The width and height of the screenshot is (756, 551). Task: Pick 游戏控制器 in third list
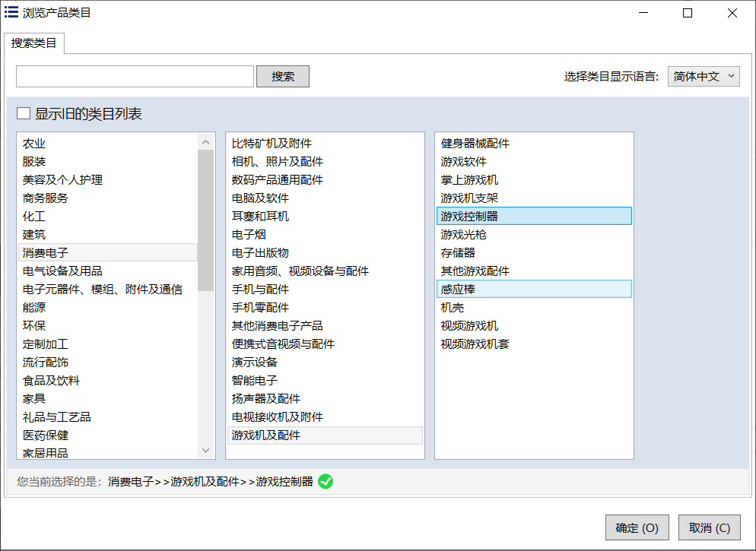[x=534, y=217]
